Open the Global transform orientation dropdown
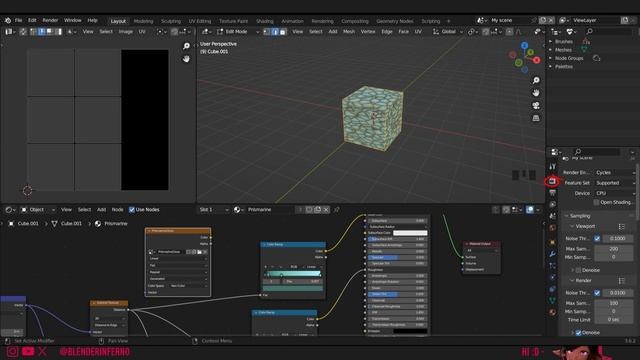Viewport: 640px width, 360px height. [x=448, y=31]
